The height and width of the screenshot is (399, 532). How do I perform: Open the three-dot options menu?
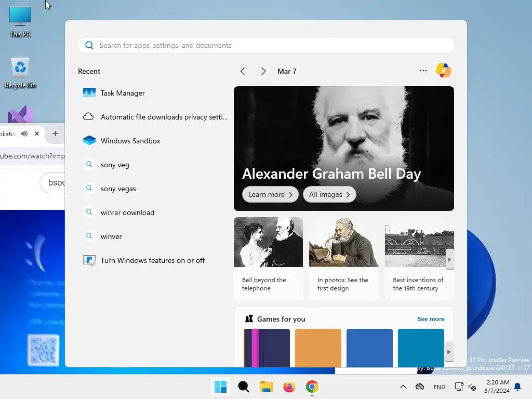click(423, 71)
